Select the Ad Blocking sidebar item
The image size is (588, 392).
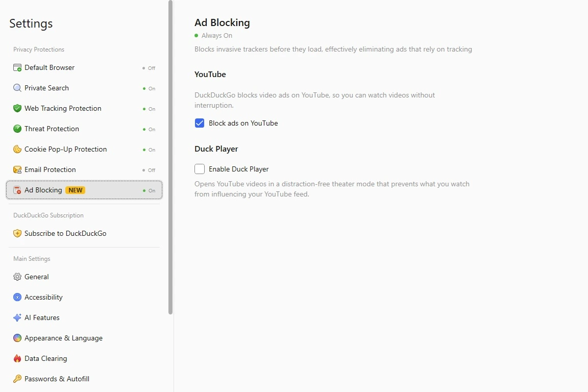[x=84, y=190]
